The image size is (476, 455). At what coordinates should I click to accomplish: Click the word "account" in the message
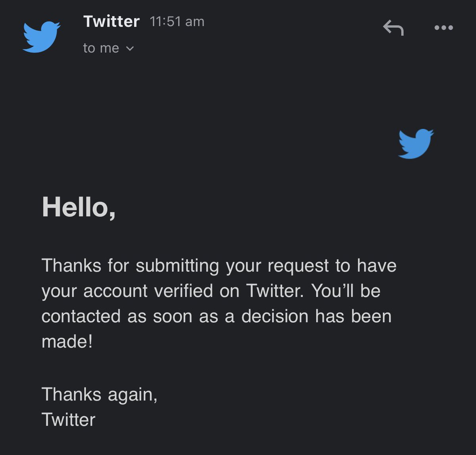(x=115, y=291)
